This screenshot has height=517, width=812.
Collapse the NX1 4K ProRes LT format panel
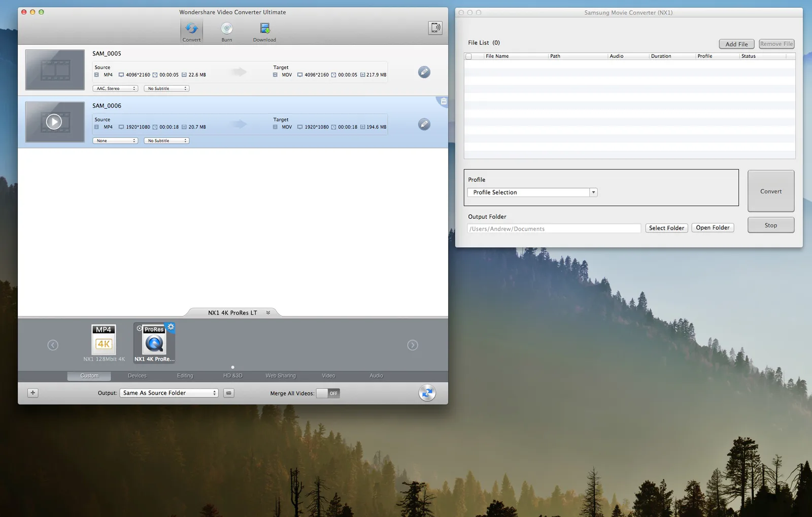(x=268, y=313)
